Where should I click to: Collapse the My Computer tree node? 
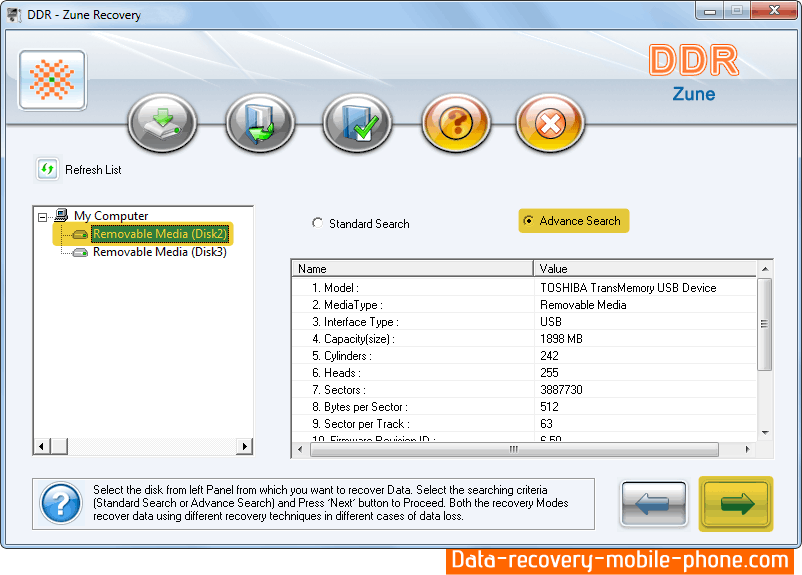click(x=42, y=217)
